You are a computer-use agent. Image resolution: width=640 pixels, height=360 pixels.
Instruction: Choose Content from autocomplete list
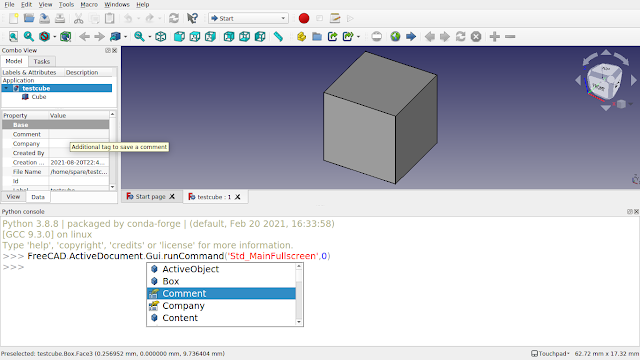coord(221,318)
